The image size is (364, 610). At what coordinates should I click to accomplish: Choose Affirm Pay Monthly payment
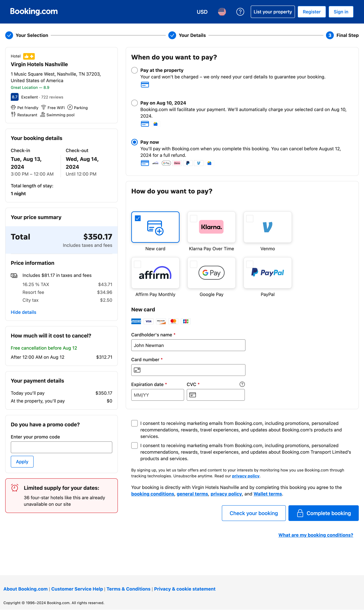pos(155,273)
